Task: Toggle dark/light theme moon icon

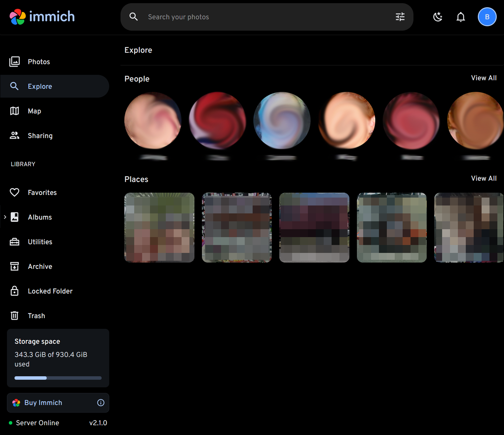Action: (438, 17)
